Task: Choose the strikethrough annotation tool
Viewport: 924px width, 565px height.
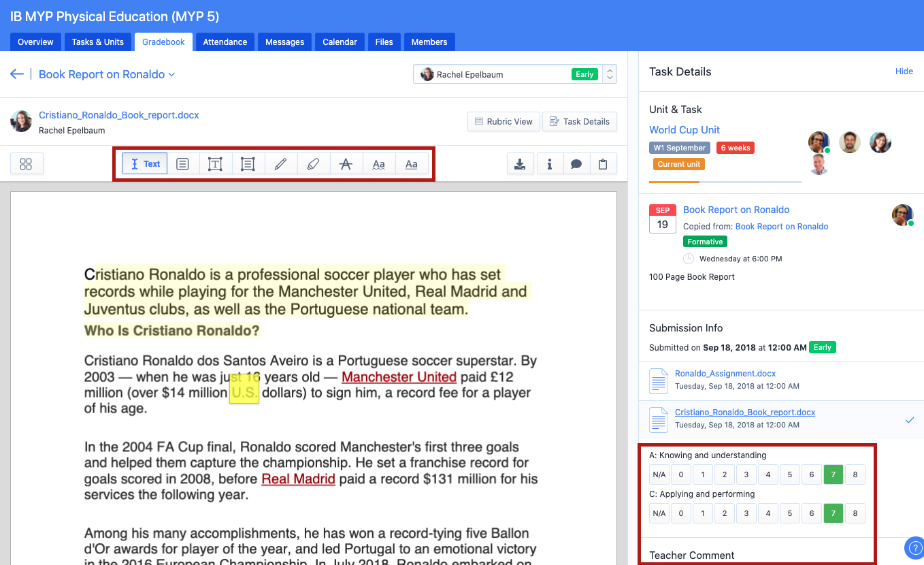Action: click(346, 164)
